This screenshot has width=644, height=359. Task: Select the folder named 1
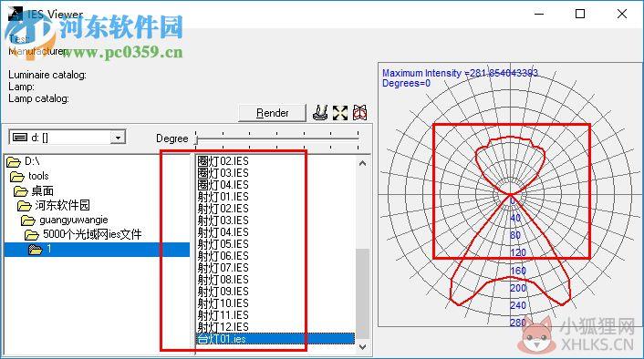[97, 249]
